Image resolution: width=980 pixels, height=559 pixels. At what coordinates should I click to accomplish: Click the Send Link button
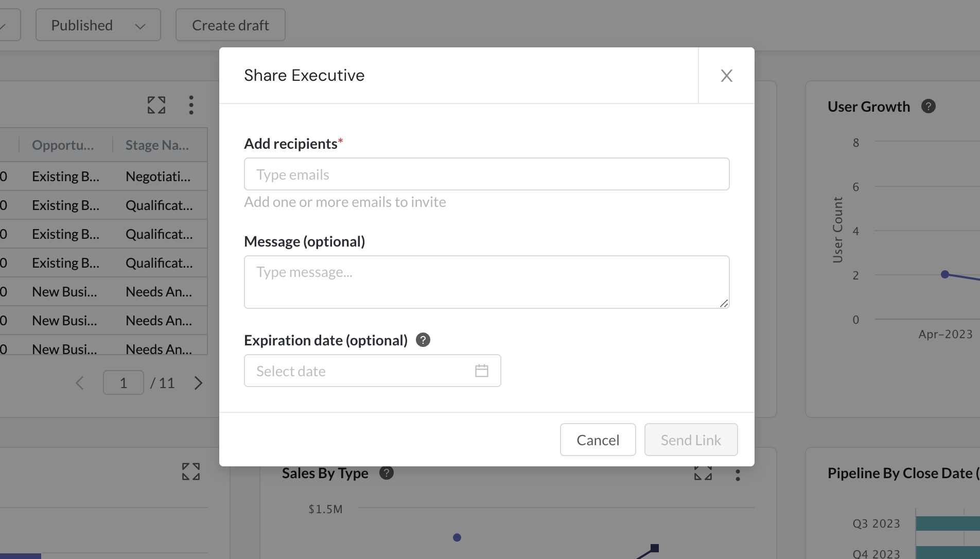[691, 440]
